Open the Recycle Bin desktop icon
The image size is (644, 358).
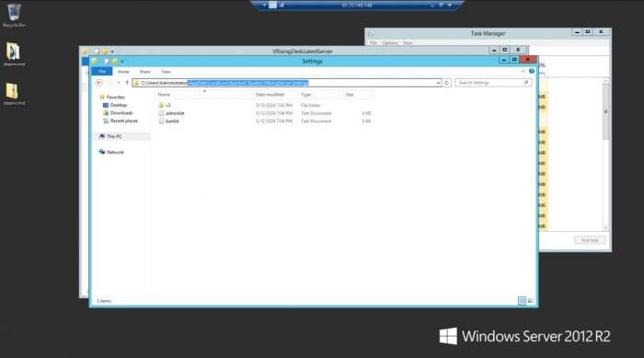[x=14, y=16]
